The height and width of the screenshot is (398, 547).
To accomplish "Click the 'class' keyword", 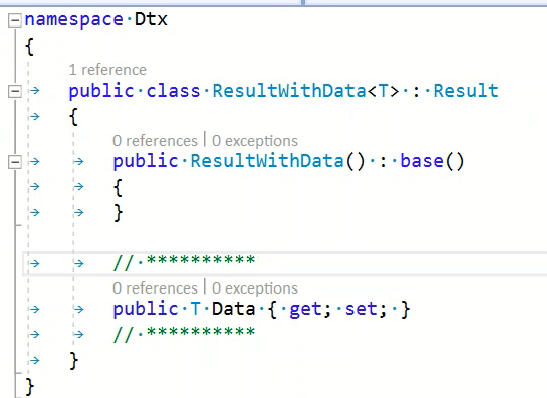I will 173,91.
